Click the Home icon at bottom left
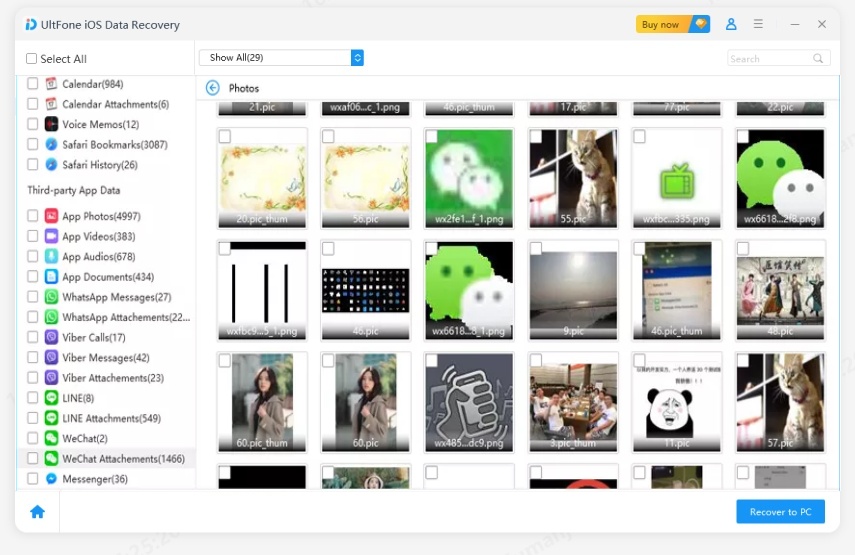This screenshot has width=855, height=555. pos(37,512)
